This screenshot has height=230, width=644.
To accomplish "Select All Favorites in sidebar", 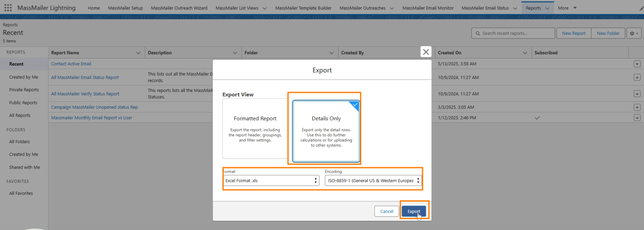I will [x=21, y=193].
